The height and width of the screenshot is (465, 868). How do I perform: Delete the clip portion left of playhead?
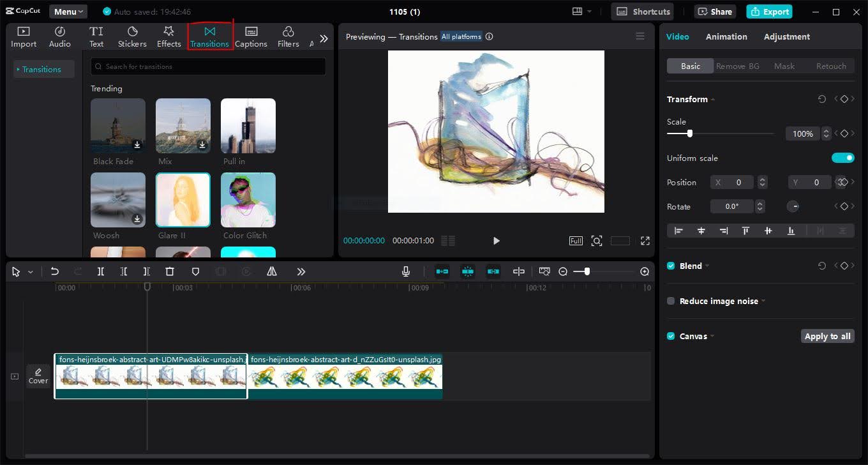click(124, 271)
